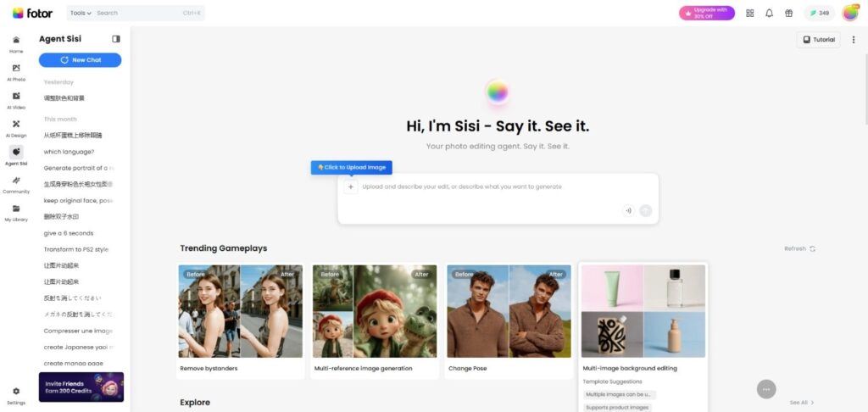The height and width of the screenshot is (412, 868).
Task: Click See All to expand Explore
Action: click(x=802, y=403)
